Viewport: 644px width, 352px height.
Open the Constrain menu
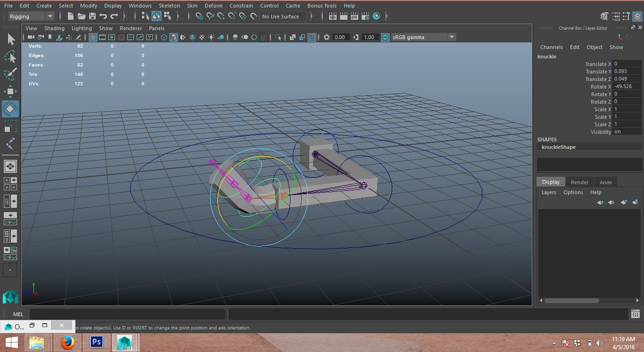tap(241, 6)
